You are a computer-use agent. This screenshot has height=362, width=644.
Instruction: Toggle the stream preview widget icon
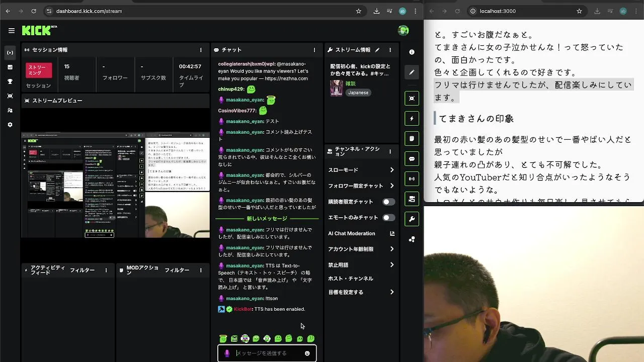[412, 98]
